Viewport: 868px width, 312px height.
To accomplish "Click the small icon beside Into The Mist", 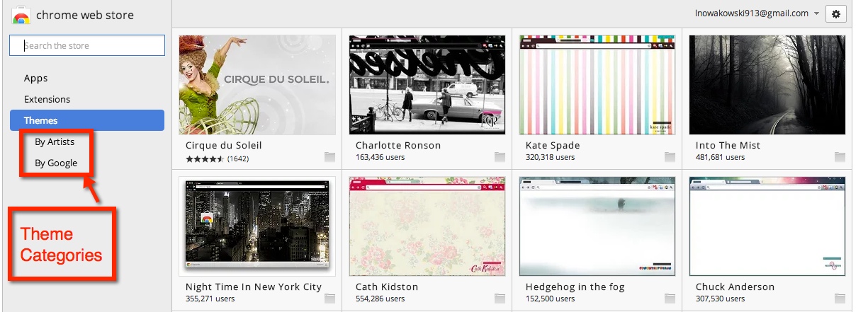I will (x=840, y=156).
